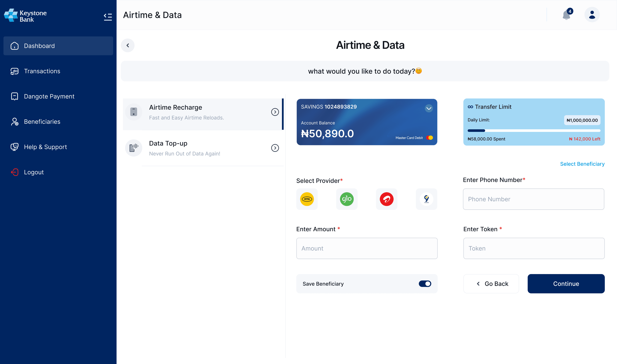Image resolution: width=617 pixels, height=364 pixels.
Task: Focus the Amount input field
Action: [367, 248]
